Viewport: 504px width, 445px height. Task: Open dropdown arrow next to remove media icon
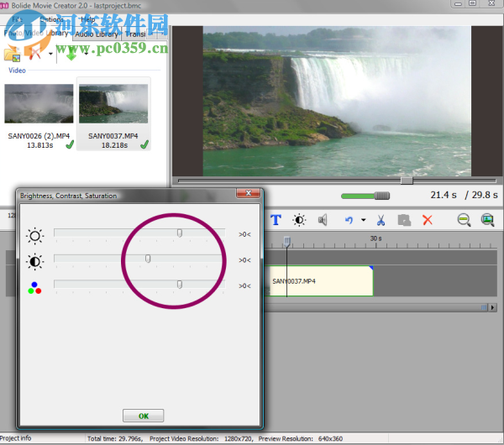click(50, 54)
